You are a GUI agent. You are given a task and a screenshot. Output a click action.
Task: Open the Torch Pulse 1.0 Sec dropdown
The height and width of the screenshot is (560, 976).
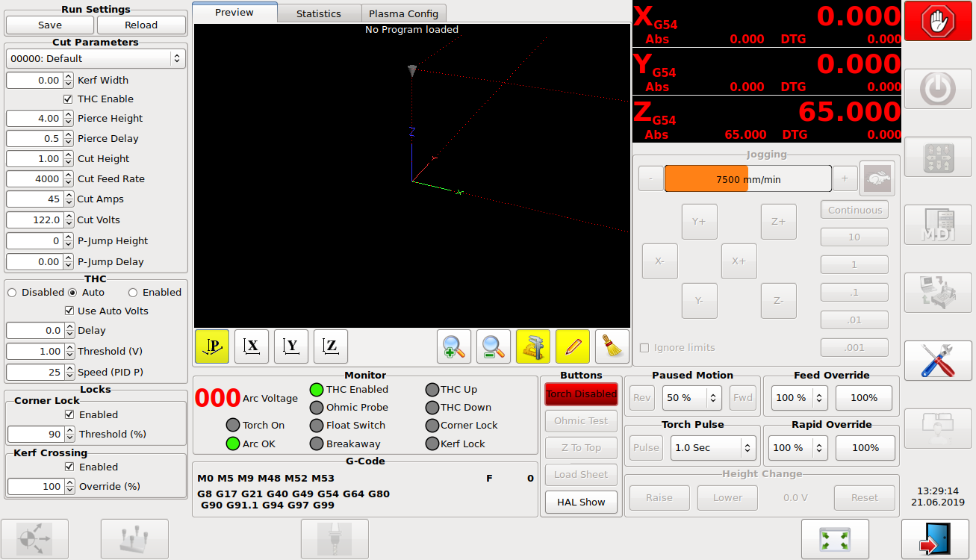tap(713, 448)
